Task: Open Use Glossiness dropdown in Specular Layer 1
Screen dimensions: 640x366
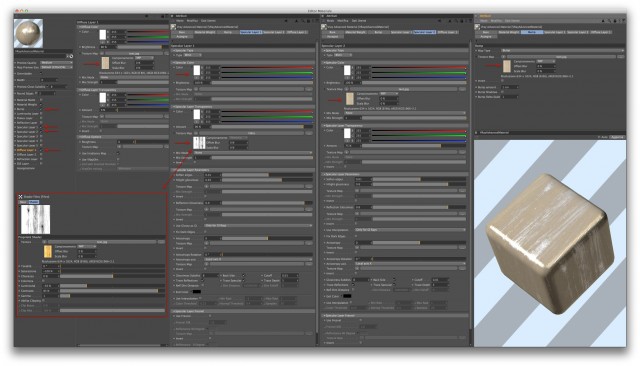Action: (258, 225)
